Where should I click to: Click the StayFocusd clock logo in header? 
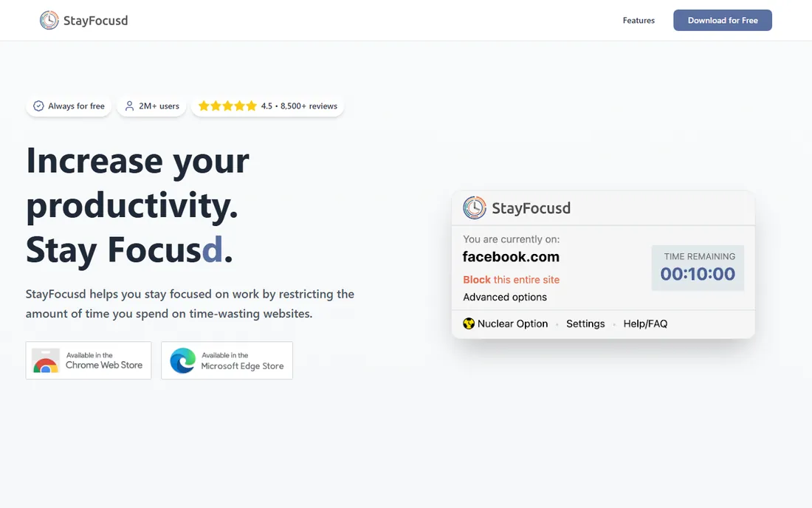click(49, 20)
